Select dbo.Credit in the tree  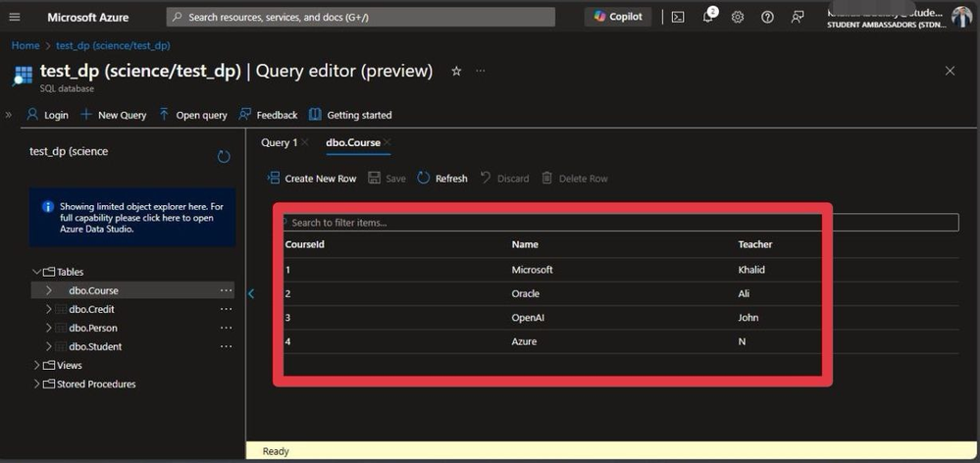click(x=92, y=309)
